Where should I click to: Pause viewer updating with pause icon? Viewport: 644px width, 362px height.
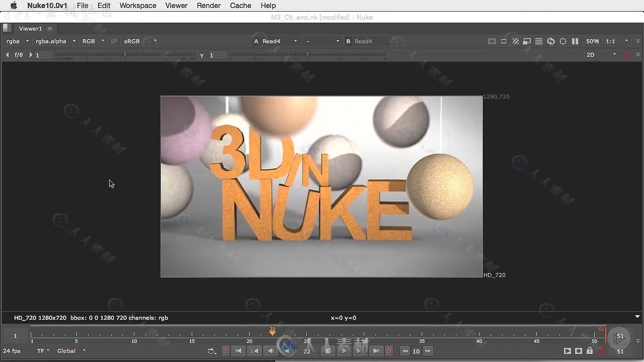[x=575, y=41]
